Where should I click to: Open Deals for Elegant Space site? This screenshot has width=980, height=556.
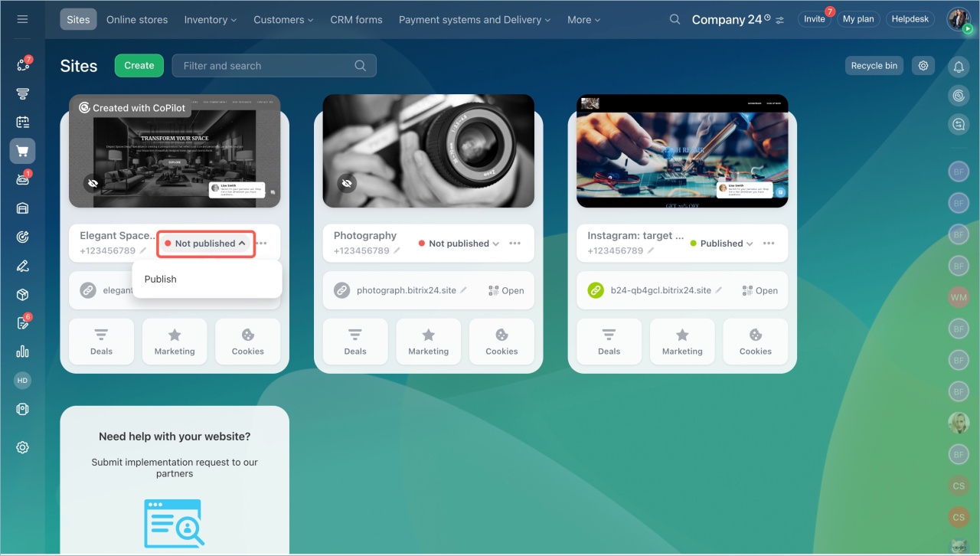(x=101, y=342)
